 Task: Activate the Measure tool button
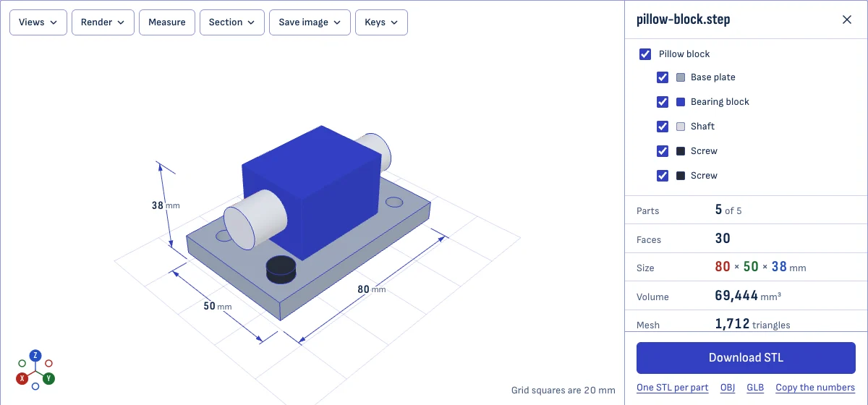[x=167, y=22]
